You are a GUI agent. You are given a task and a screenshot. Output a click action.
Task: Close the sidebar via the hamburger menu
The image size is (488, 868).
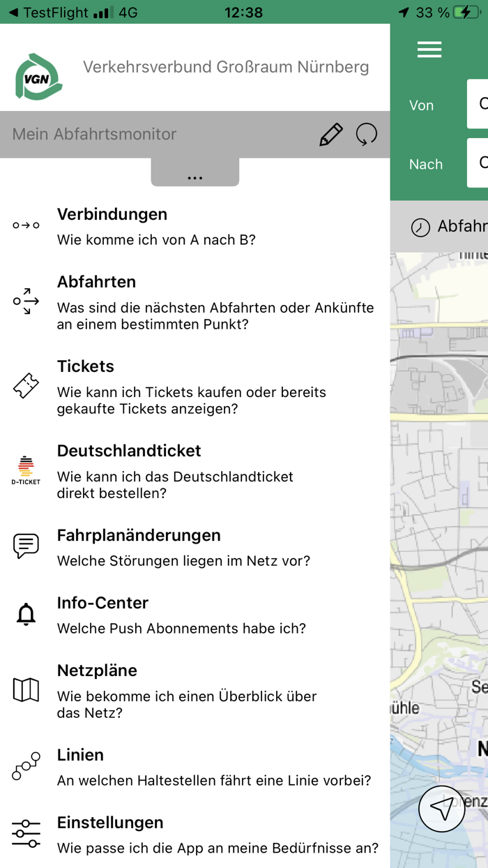(429, 50)
